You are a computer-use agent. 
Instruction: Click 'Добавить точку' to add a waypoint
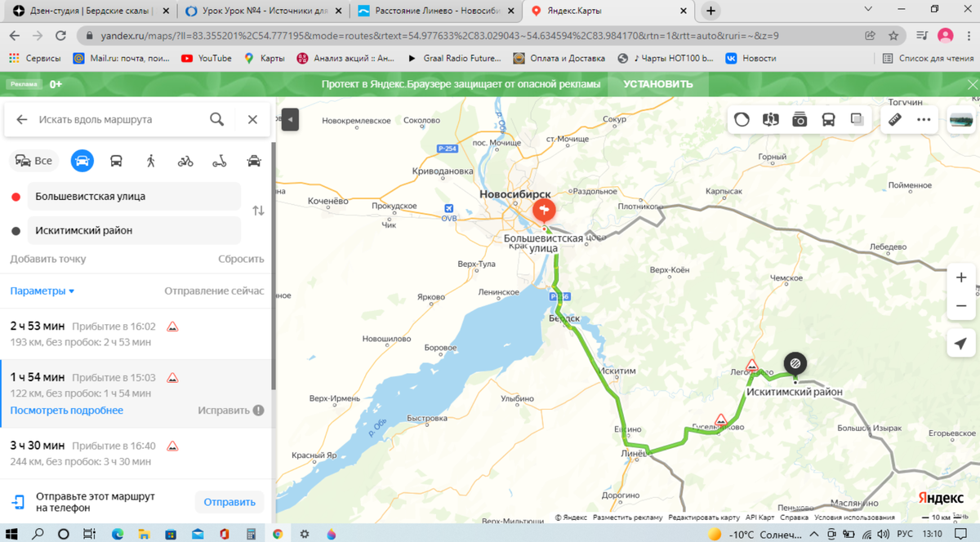click(x=48, y=259)
